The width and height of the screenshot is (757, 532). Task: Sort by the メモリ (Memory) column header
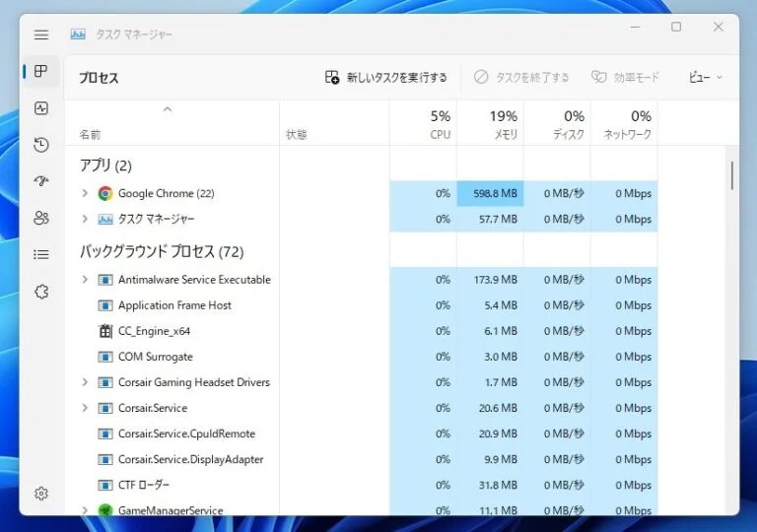point(490,124)
